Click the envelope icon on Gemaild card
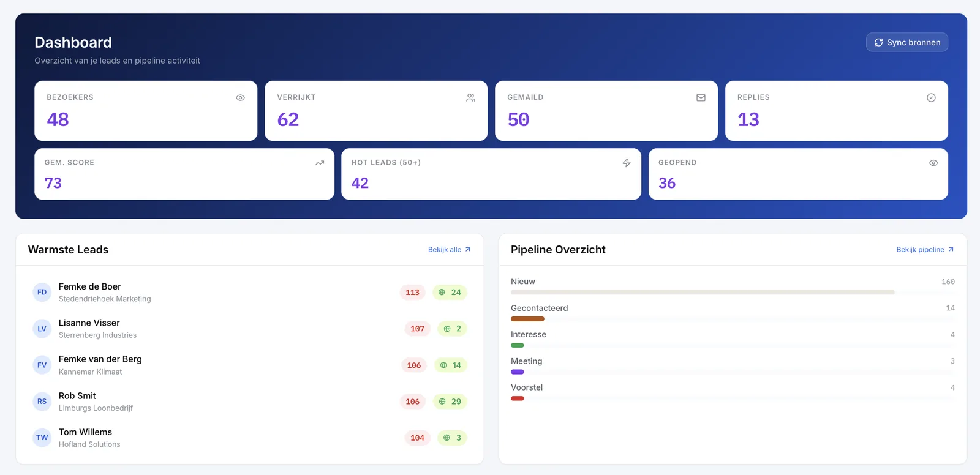Viewport: 980px width, 475px height. click(701, 98)
